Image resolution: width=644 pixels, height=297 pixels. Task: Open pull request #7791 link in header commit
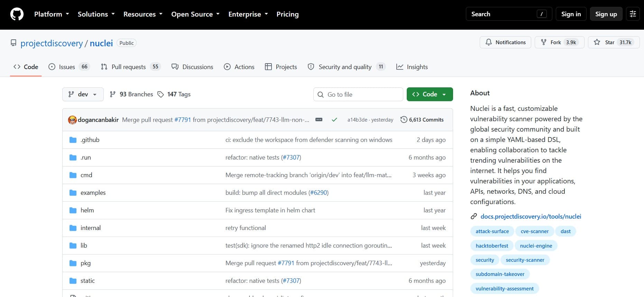[x=183, y=120]
